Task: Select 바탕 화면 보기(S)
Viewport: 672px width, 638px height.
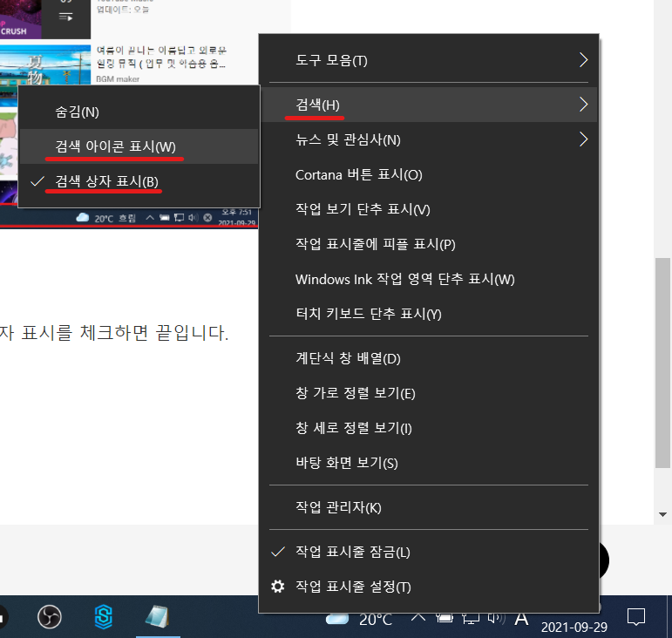Action: [429, 463]
